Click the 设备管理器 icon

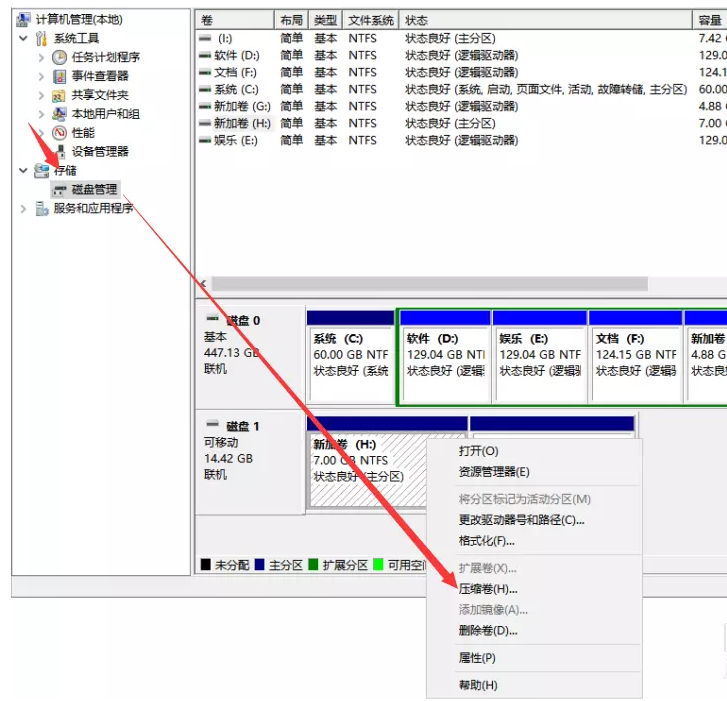point(60,152)
